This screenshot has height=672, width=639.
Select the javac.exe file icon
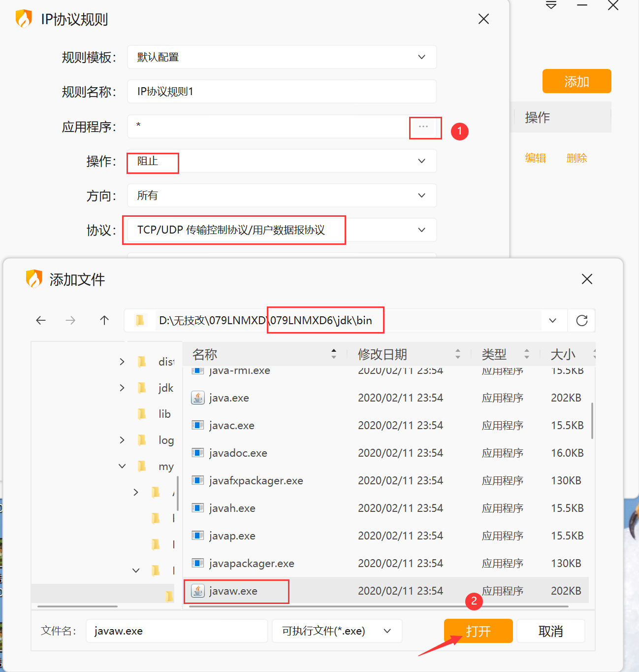[198, 425]
